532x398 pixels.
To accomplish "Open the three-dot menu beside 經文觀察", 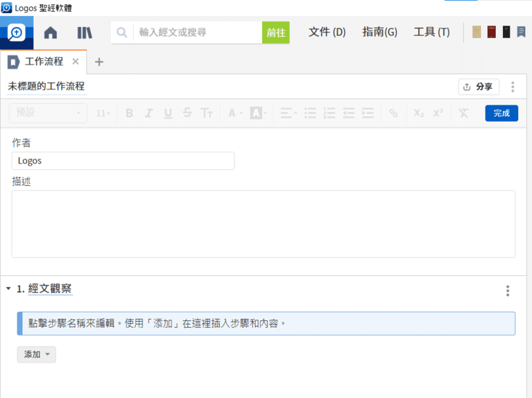I will 508,291.
